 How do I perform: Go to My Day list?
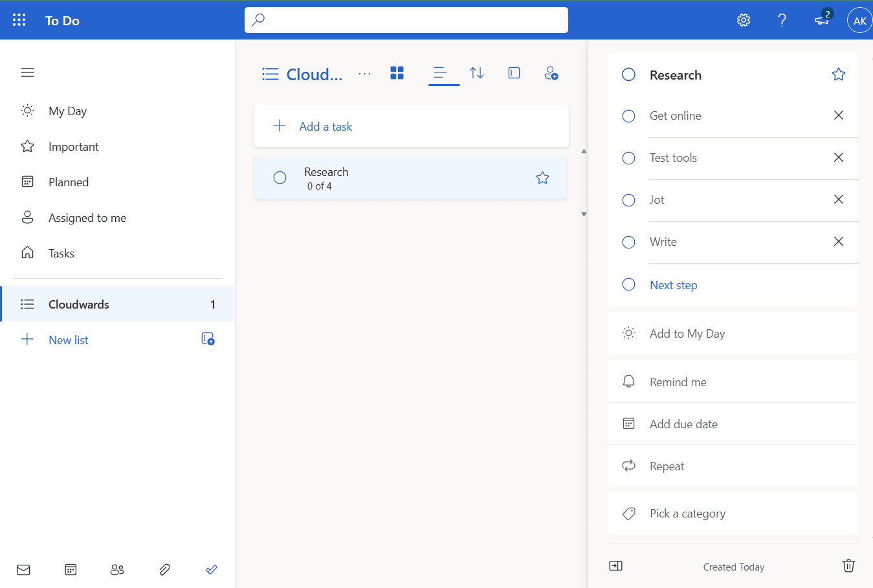coord(67,111)
